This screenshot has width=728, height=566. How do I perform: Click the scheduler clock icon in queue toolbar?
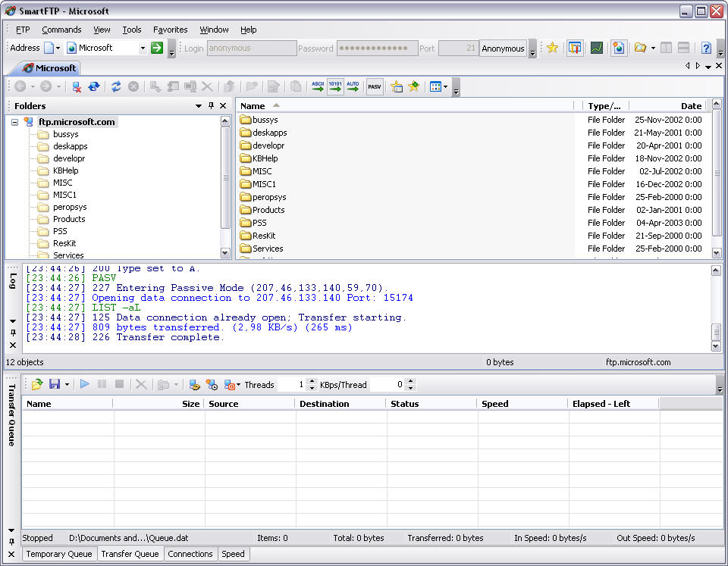212,384
